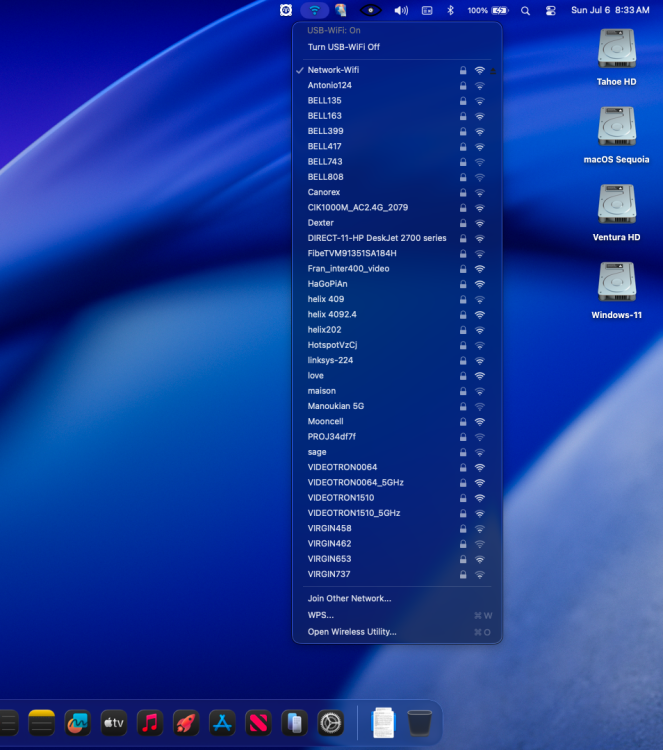Open Notes app in the Dock
The width and height of the screenshot is (663, 750).
coord(42,723)
